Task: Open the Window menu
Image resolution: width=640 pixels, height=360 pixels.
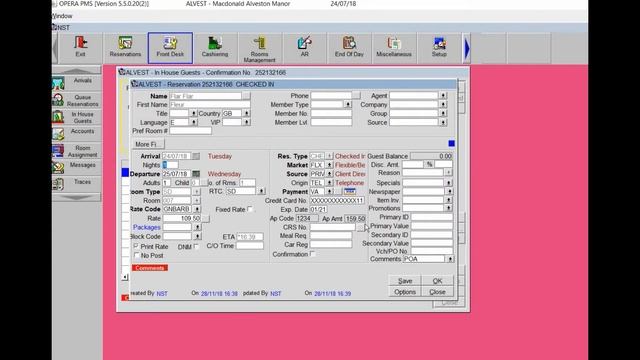Action: (x=62, y=16)
